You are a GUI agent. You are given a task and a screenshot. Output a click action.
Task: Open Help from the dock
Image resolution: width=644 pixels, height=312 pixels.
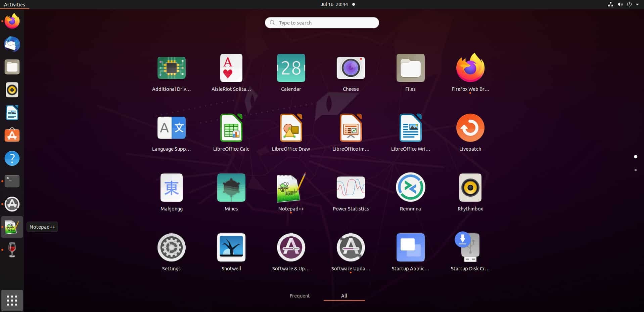coord(12,158)
